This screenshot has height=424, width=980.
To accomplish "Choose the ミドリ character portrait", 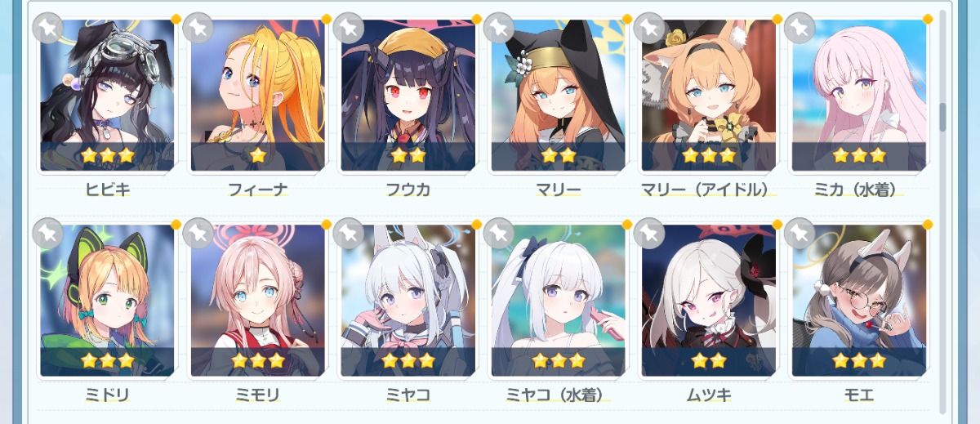I will [x=107, y=301].
